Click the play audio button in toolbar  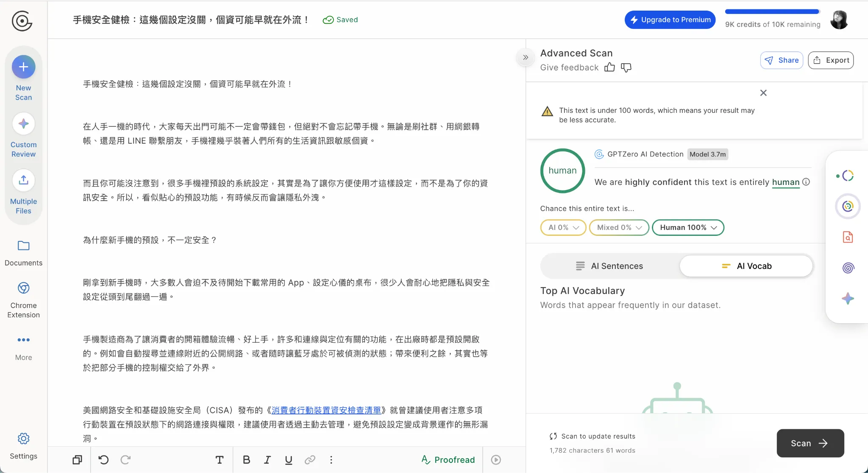coord(496,460)
